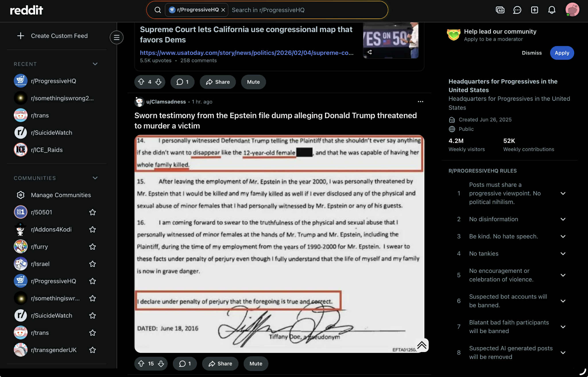Viewport: 588px width, 377px height.
Task: Open the USA Today article link
Action: coord(246,53)
